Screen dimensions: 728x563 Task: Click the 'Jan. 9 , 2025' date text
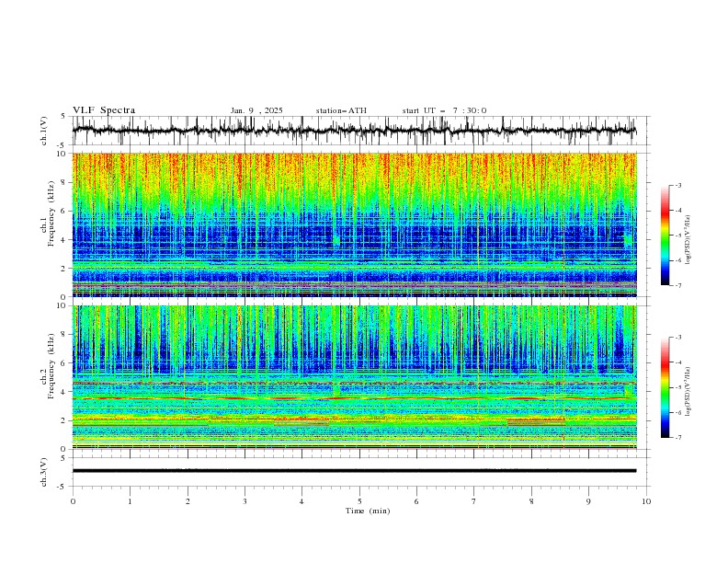[256, 110]
